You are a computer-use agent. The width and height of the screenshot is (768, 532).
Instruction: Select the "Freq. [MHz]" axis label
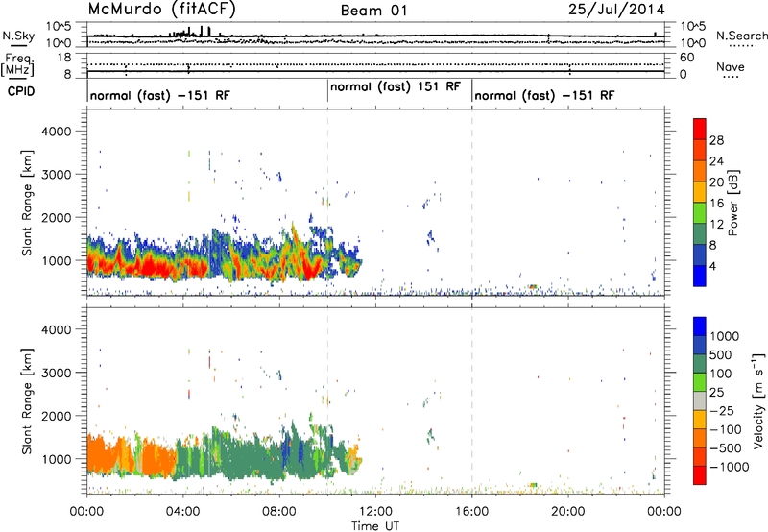click(17, 64)
